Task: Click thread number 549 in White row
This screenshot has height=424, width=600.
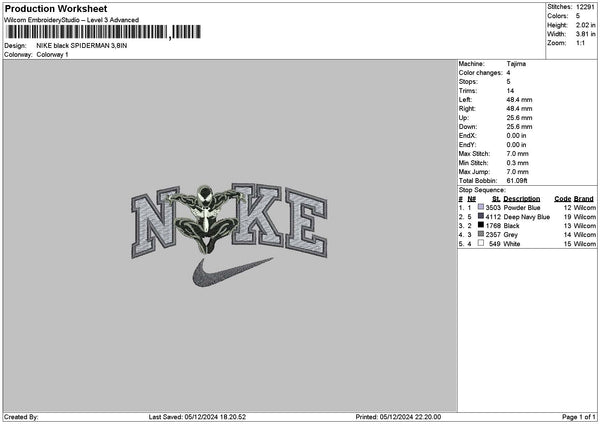Action: coord(495,244)
